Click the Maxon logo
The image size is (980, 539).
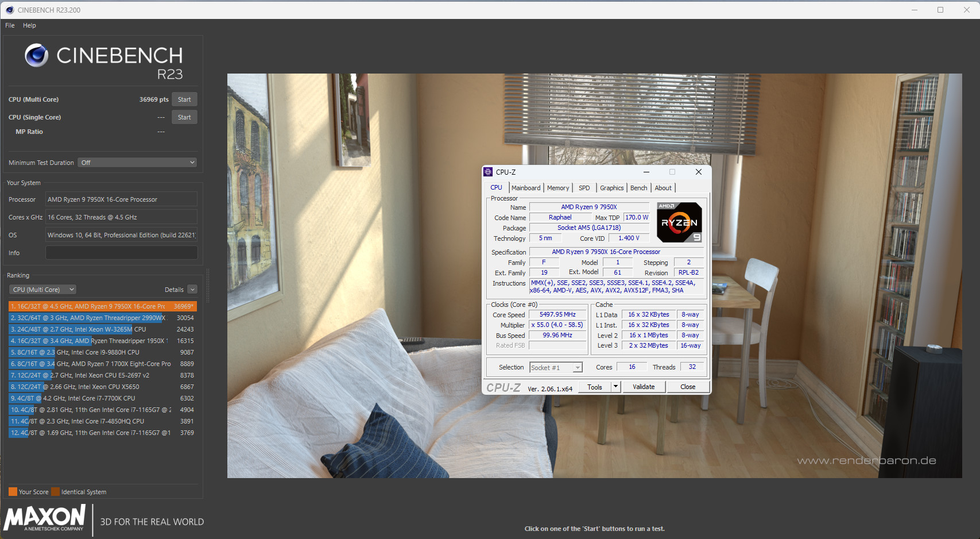pos(45,518)
